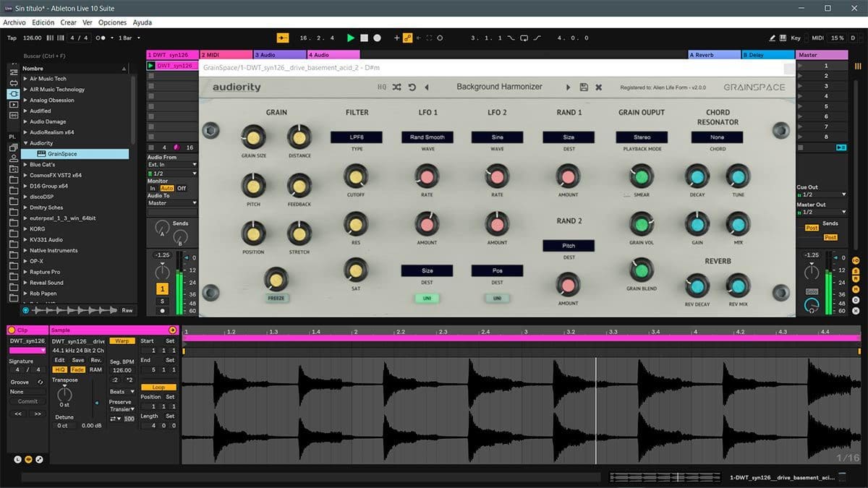The width and height of the screenshot is (868, 488).
Task: Collapse the Audiority folder in browser
Action: coord(25,143)
